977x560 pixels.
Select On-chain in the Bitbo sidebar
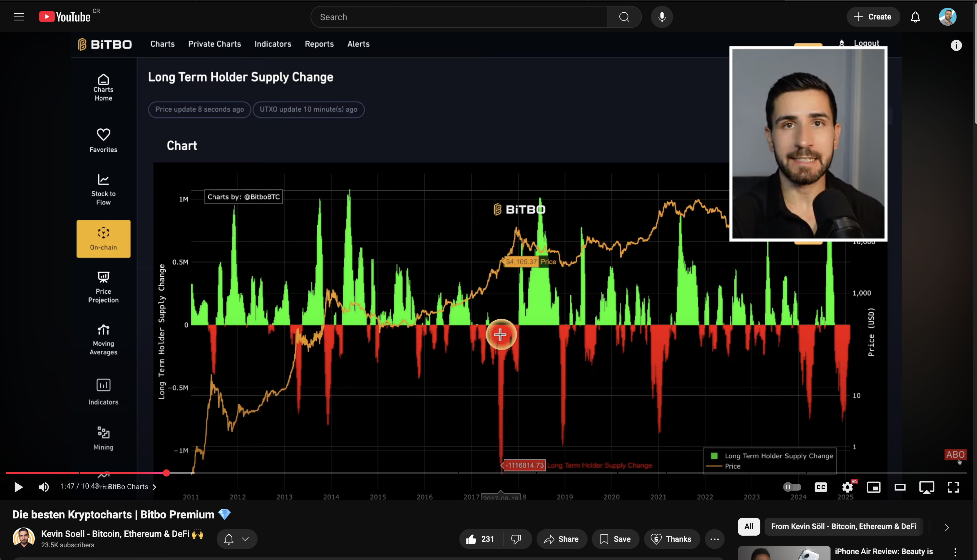coord(103,239)
